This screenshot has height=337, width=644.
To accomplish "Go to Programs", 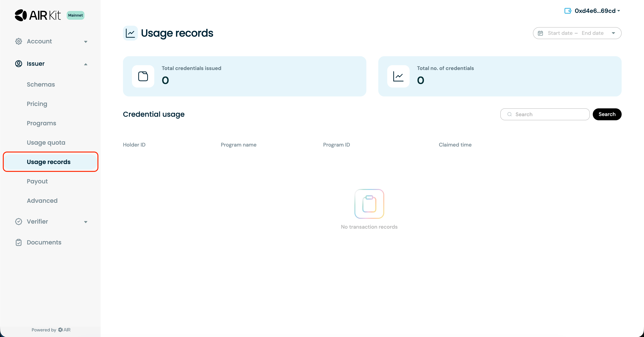I will [x=42, y=123].
